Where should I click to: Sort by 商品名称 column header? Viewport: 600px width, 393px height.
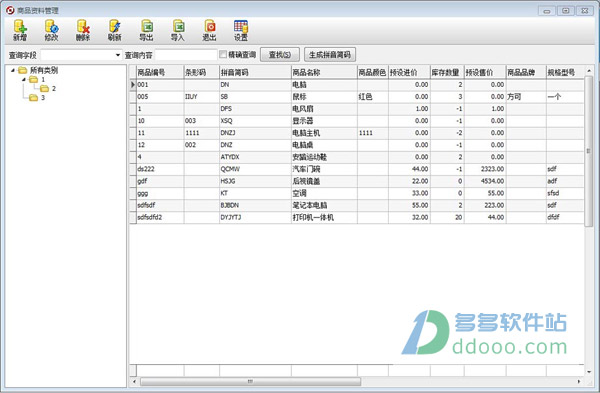324,72
